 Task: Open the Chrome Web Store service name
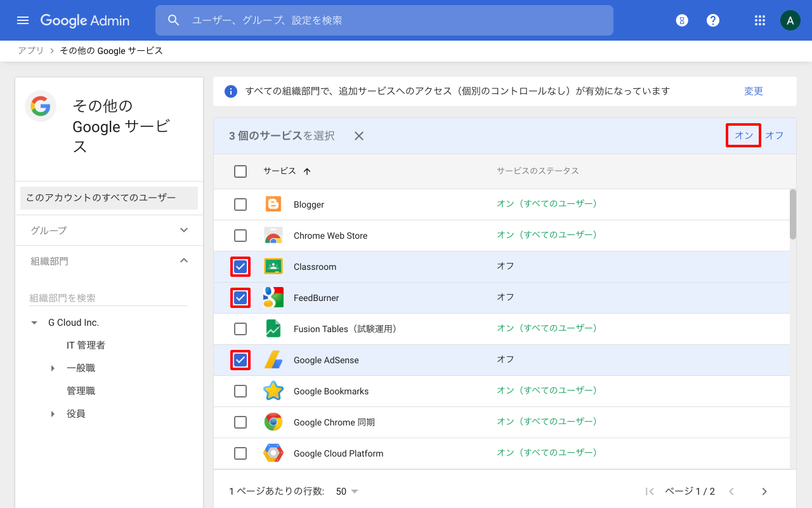tap(331, 236)
